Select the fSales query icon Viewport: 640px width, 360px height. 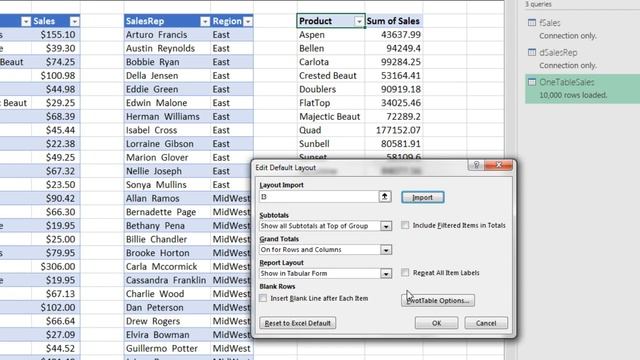click(x=532, y=23)
